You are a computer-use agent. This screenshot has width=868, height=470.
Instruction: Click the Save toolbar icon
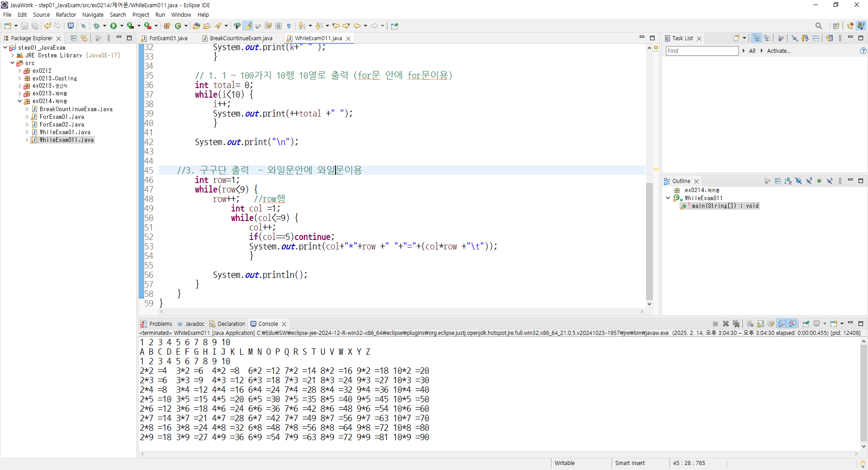[x=25, y=26]
